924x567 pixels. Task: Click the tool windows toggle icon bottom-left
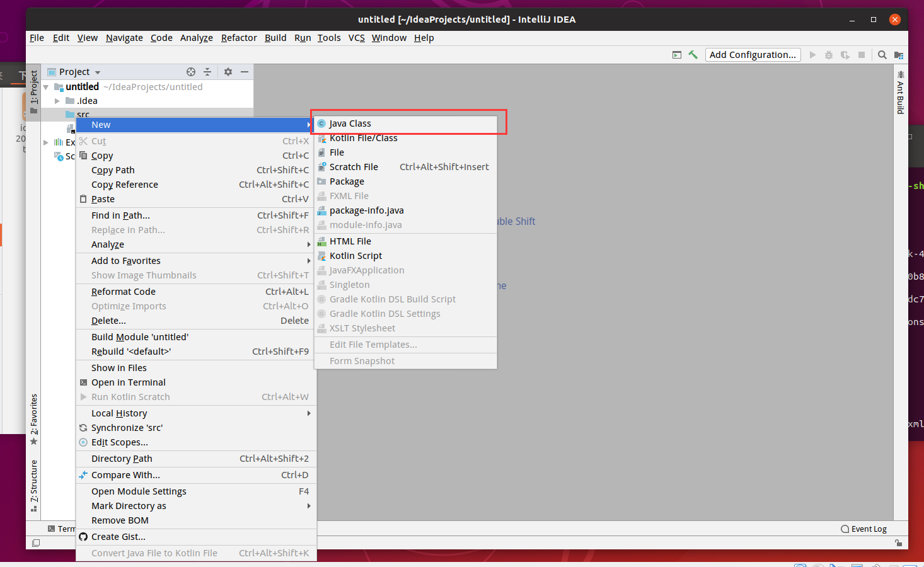tap(36, 543)
